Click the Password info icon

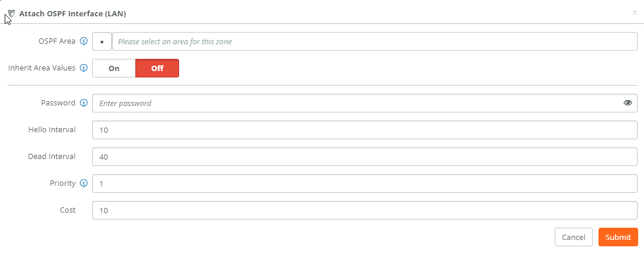point(83,103)
